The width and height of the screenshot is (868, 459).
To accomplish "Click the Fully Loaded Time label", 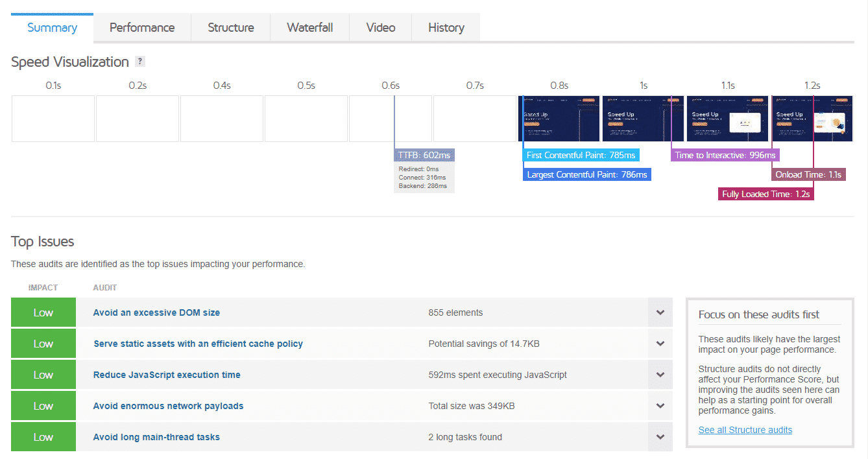I will click(x=766, y=193).
